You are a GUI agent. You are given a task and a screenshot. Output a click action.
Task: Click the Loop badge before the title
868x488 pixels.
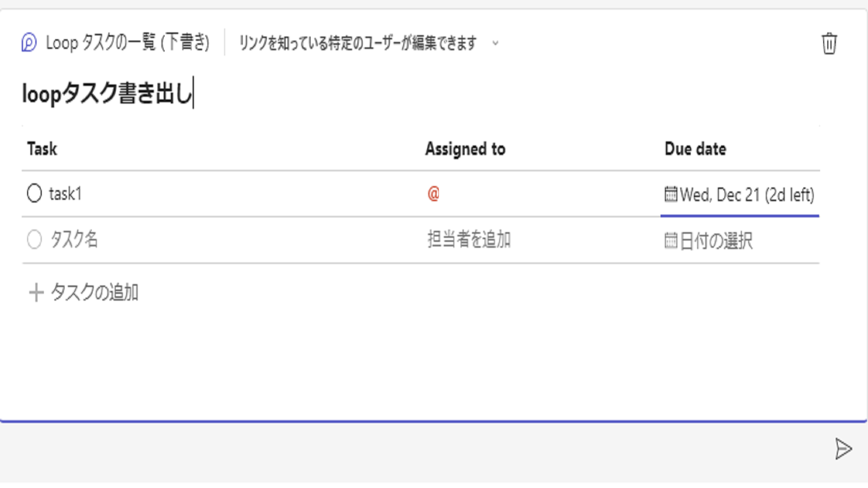(28, 42)
